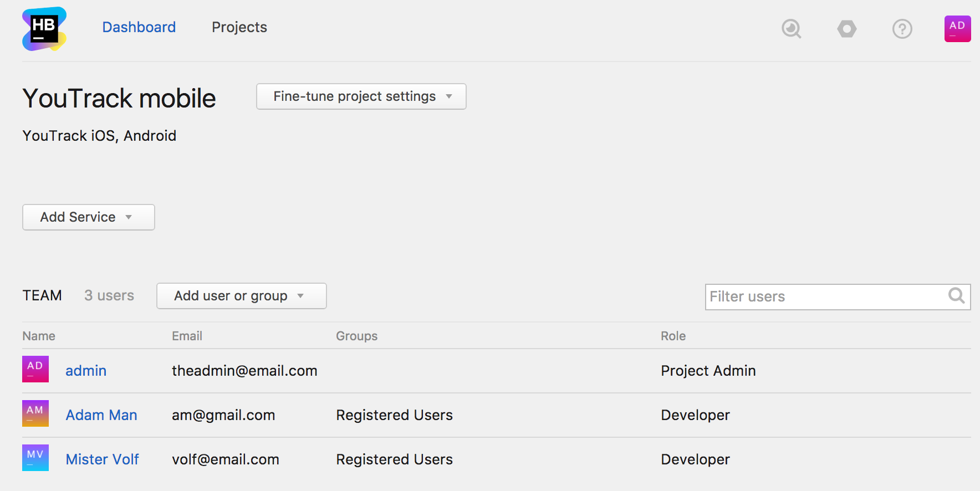This screenshot has width=980, height=491.
Task: Open the search magnifier icon in header
Action: click(x=792, y=29)
